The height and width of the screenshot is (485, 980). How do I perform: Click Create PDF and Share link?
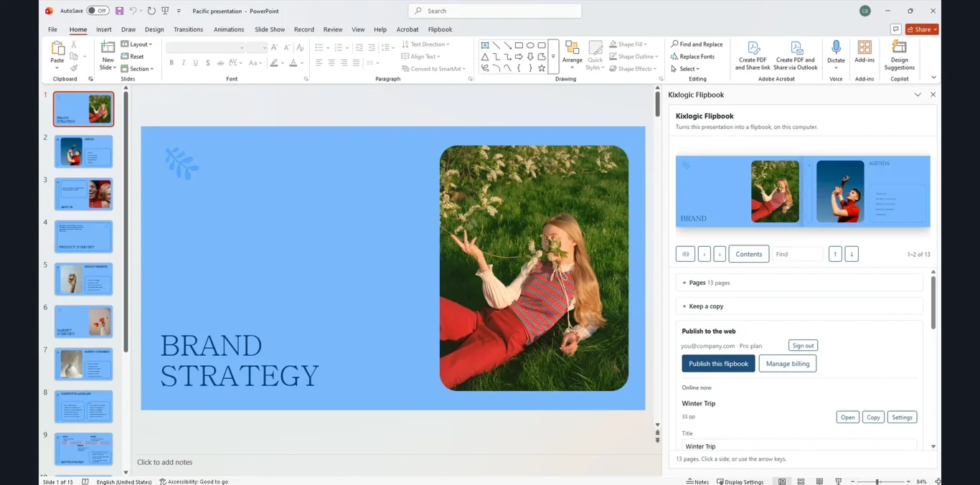click(x=753, y=55)
